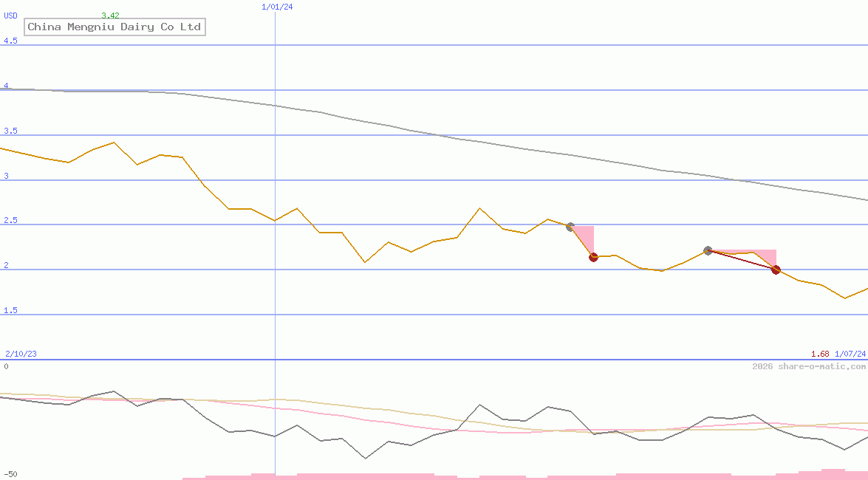This screenshot has height=480, width=868.
Task: Click the 1/07/24 end date label
Action: pos(850,354)
